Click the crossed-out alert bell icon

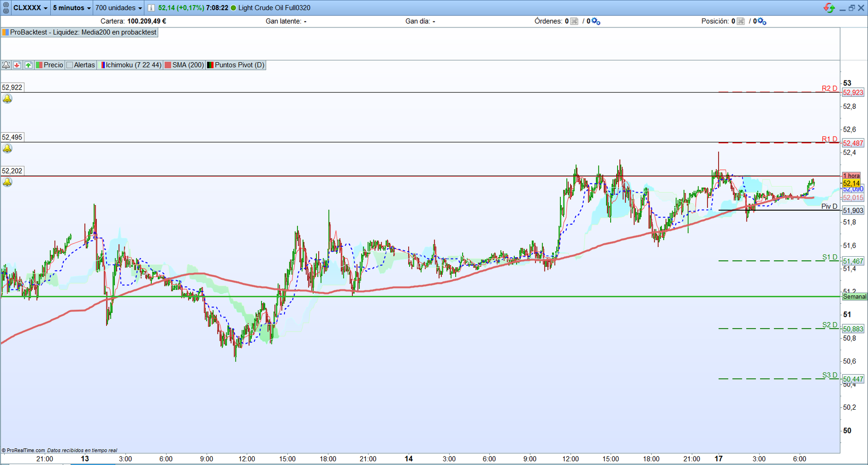coord(6,65)
